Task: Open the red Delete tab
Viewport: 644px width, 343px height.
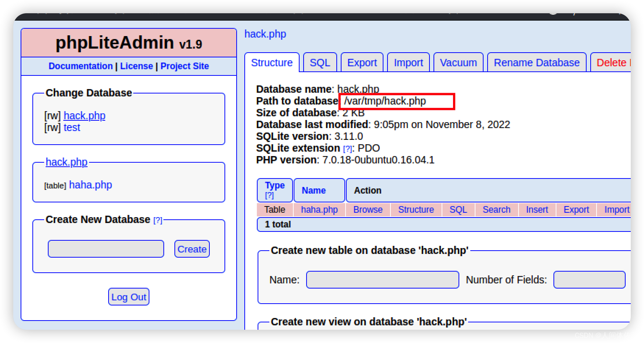Action: click(612, 63)
